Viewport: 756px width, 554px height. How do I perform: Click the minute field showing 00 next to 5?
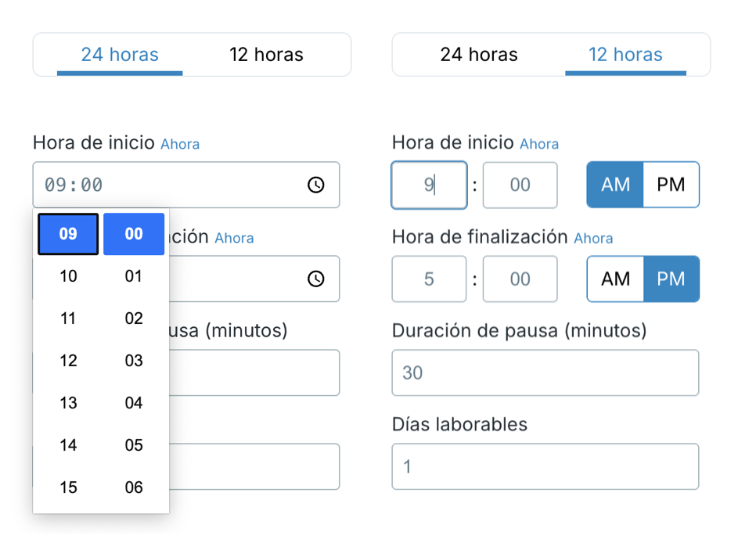tap(520, 279)
